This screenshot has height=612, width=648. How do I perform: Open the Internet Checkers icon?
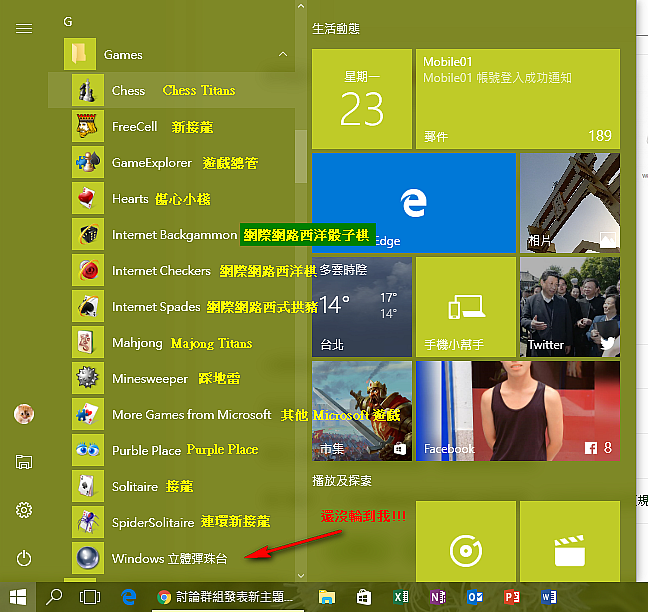(x=88, y=270)
